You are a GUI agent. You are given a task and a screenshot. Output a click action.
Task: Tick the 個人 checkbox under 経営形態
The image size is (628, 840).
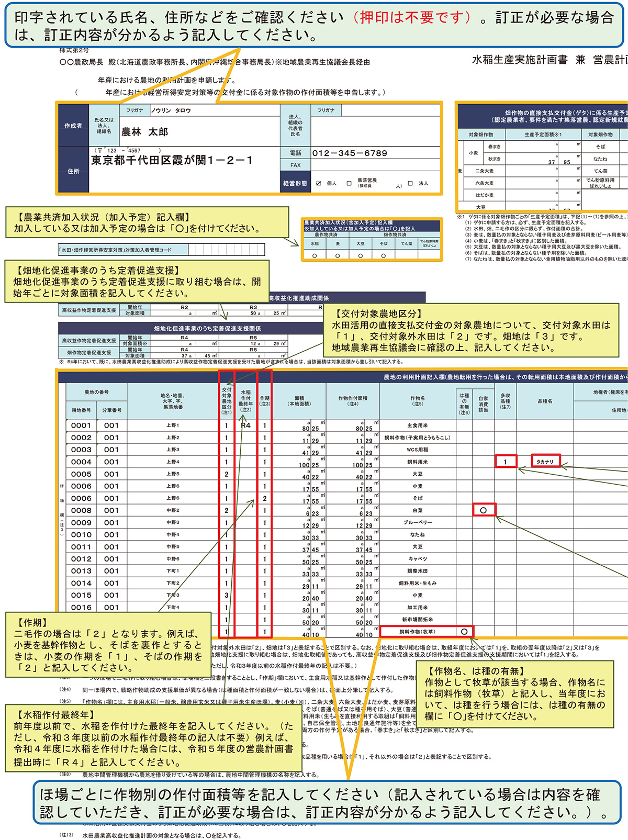pyautogui.click(x=318, y=184)
